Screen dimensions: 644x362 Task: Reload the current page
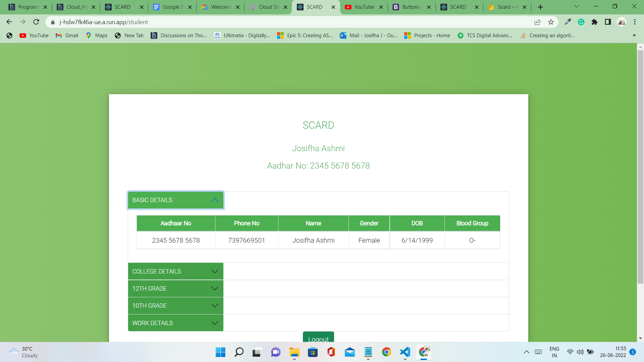pos(36,22)
